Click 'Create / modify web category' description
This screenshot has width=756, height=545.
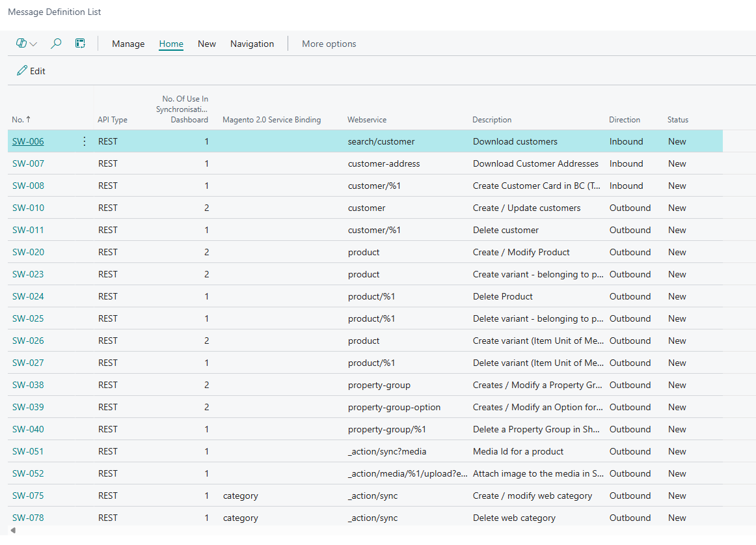(532, 496)
